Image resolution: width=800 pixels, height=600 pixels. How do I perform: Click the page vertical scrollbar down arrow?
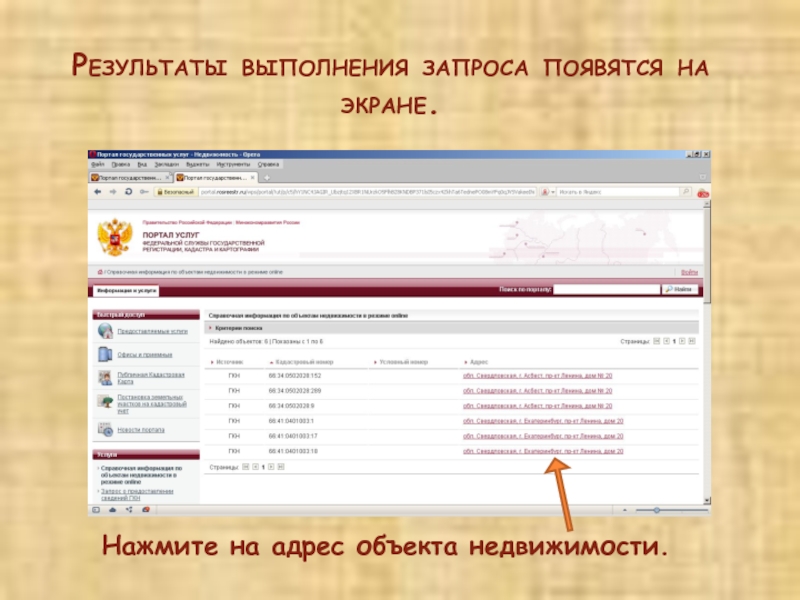point(707,501)
